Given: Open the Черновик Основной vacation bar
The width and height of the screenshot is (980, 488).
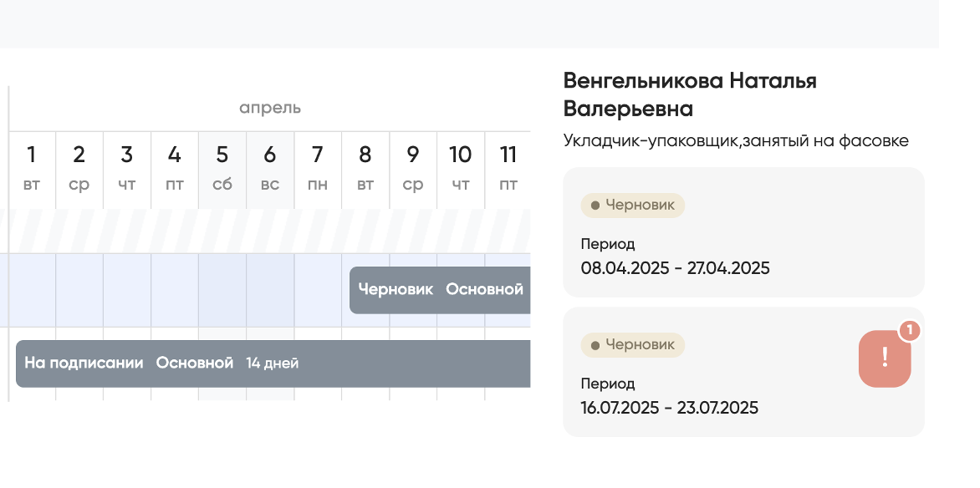Looking at the screenshot, I should click(440, 290).
